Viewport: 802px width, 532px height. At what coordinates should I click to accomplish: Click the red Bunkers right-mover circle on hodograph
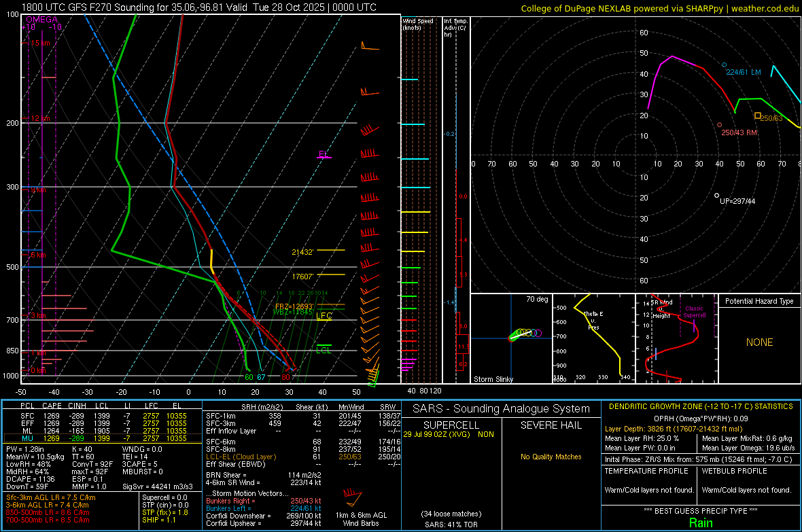(720, 125)
